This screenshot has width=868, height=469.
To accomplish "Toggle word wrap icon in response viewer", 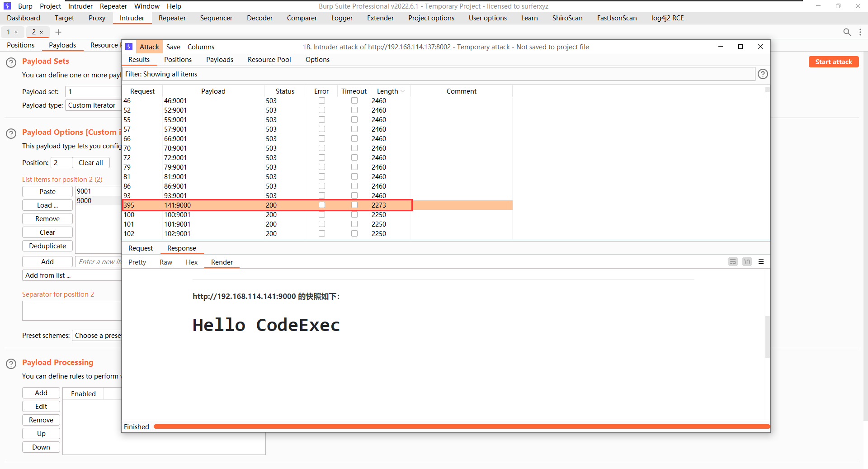I will [733, 262].
